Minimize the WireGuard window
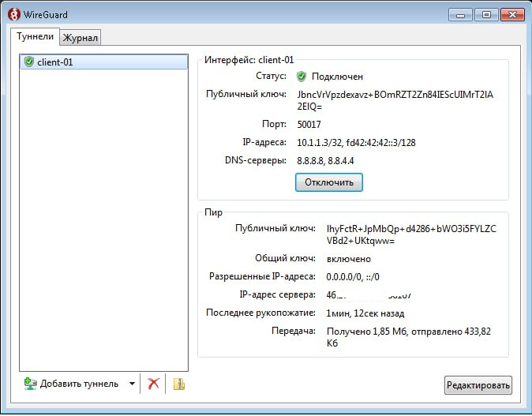532x416 pixels. coord(462,14)
